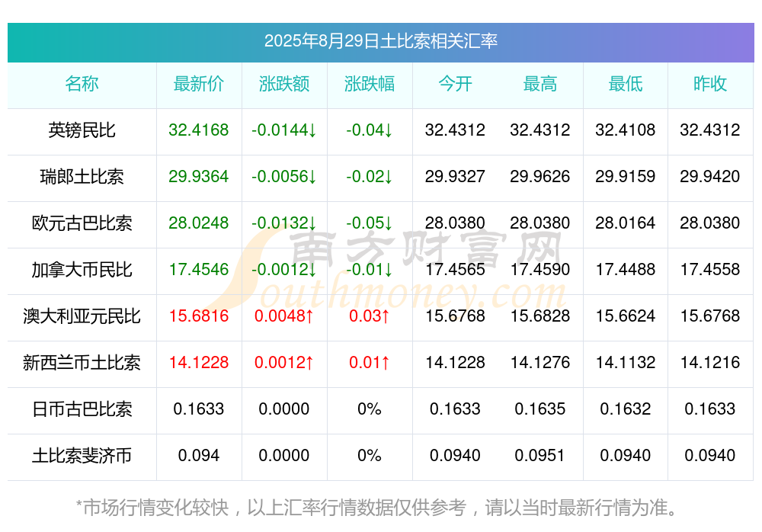The image size is (762, 532).
Task: Click change percent -0.05↓
Action: pyautogui.click(x=370, y=223)
